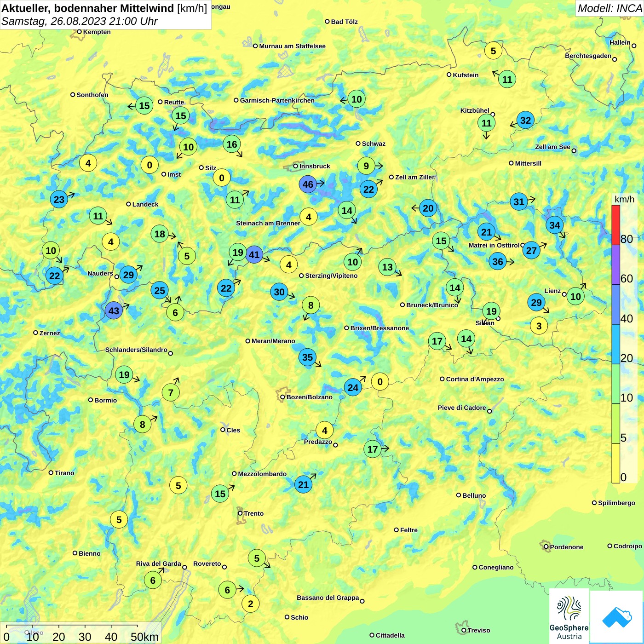The width and height of the screenshot is (644, 644).
Task: Click the purple segment of the km/h legend
Action: tap(616, 265)
